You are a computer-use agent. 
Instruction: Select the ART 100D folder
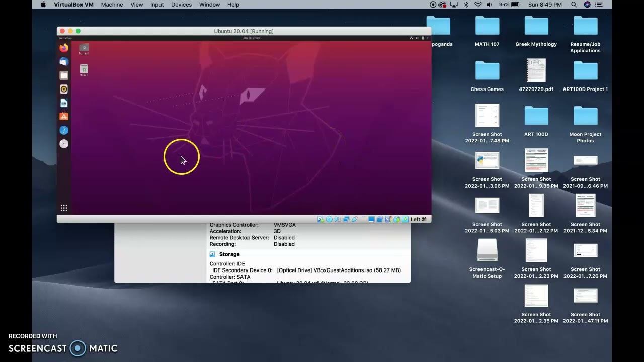tap(536, 121)
